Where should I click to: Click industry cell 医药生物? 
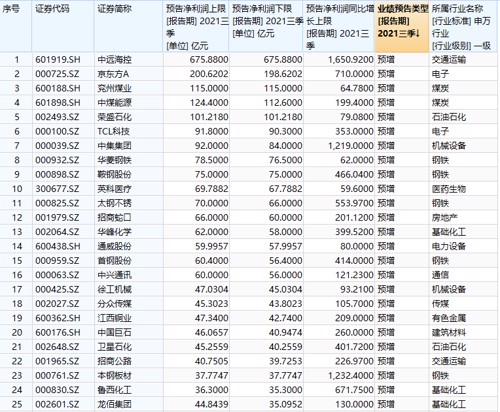click(449, 189)
